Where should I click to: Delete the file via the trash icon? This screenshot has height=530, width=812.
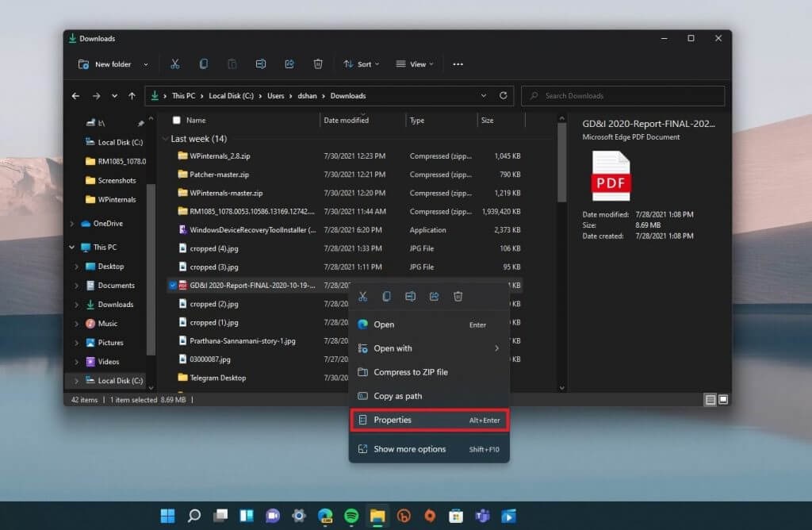coord(458,296)
